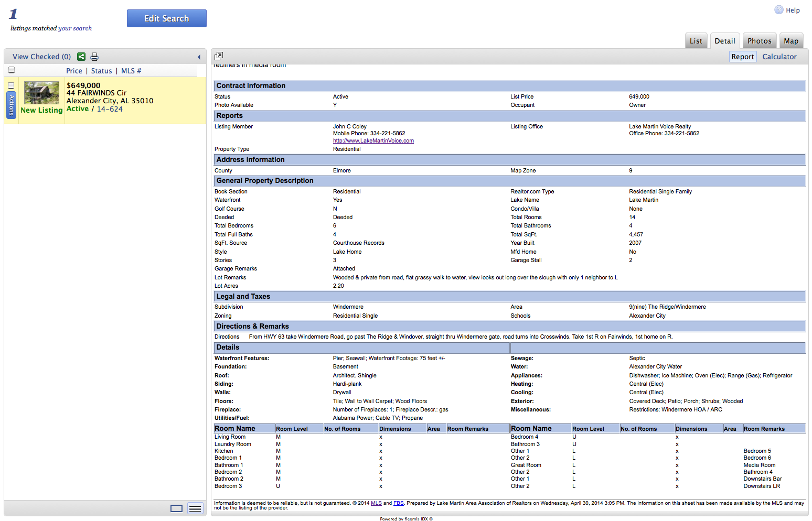The image size is (812, 521).
Task: Click the Media Room remark
Action: [x=760, y=465]
